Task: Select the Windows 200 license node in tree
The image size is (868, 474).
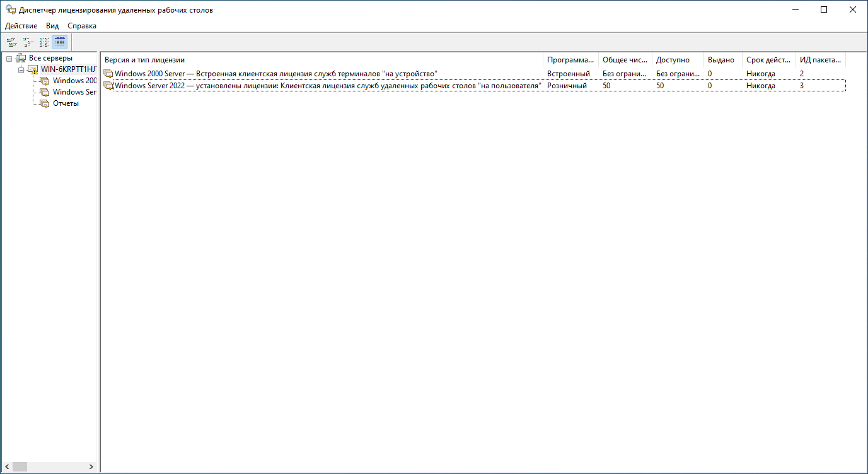Action: point(74,81)
